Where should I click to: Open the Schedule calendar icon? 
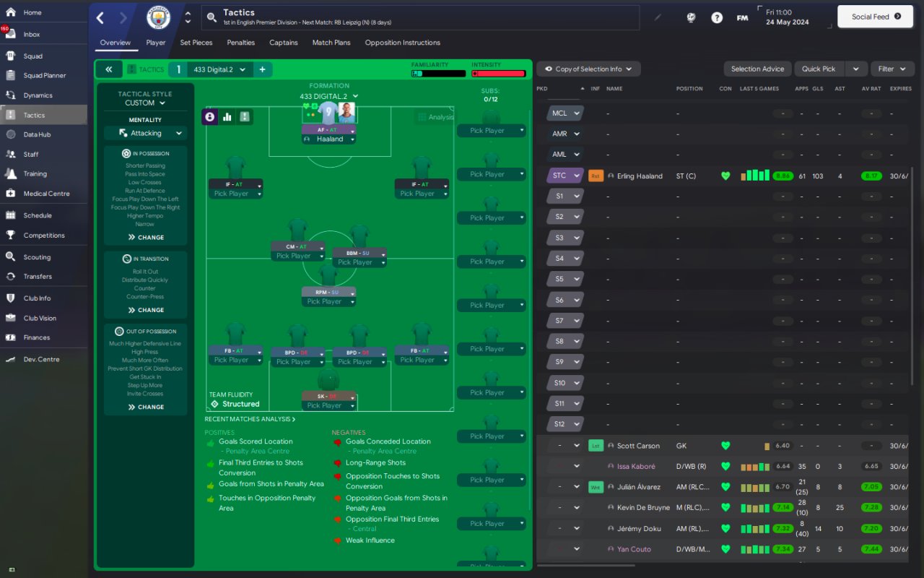(x=10, y=215)
